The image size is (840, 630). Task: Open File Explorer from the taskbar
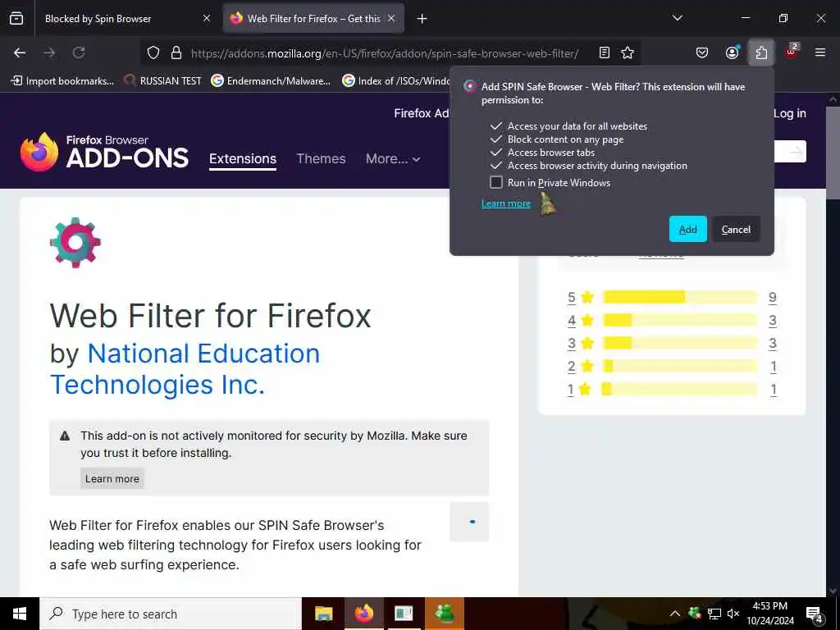click(x=323, y=614)
